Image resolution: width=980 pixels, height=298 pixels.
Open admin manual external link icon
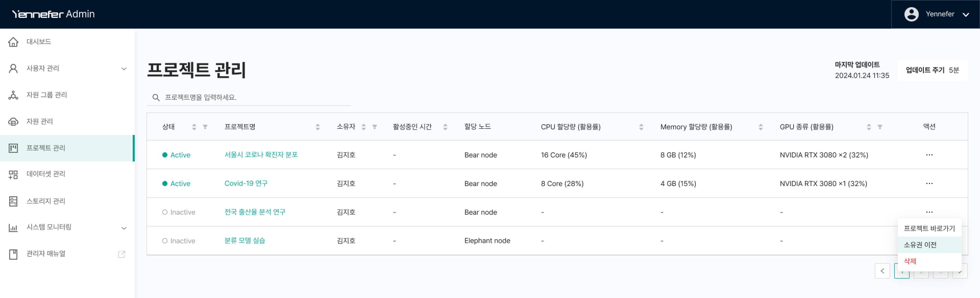coord(122,254)
